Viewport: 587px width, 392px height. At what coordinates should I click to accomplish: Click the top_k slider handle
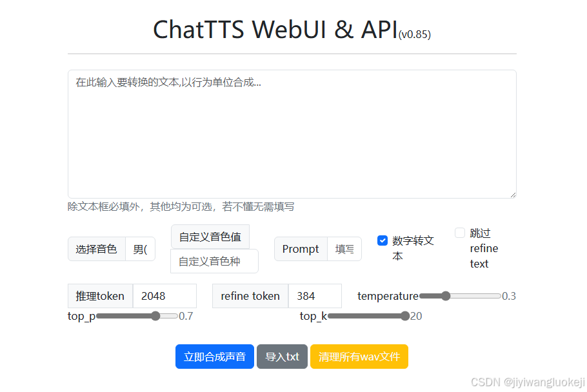pyautogui.click(x=405, y=316)
